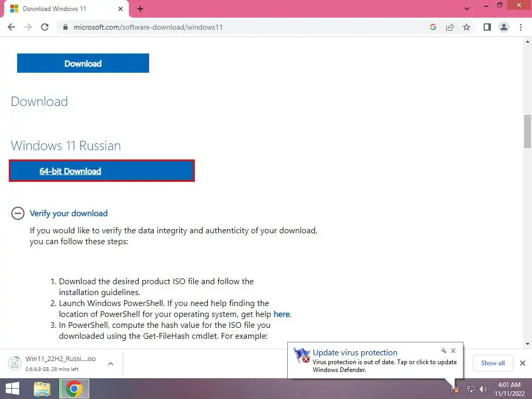Share this page using the share icon
Viewport: 532px width, 399px height.
pos(450,27)
